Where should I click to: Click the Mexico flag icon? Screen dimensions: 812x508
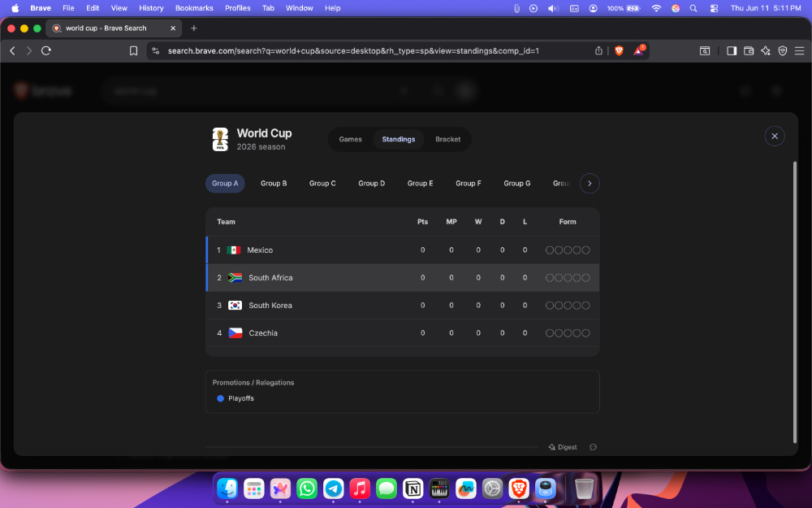pyautogui.click(x=234, y=250)
